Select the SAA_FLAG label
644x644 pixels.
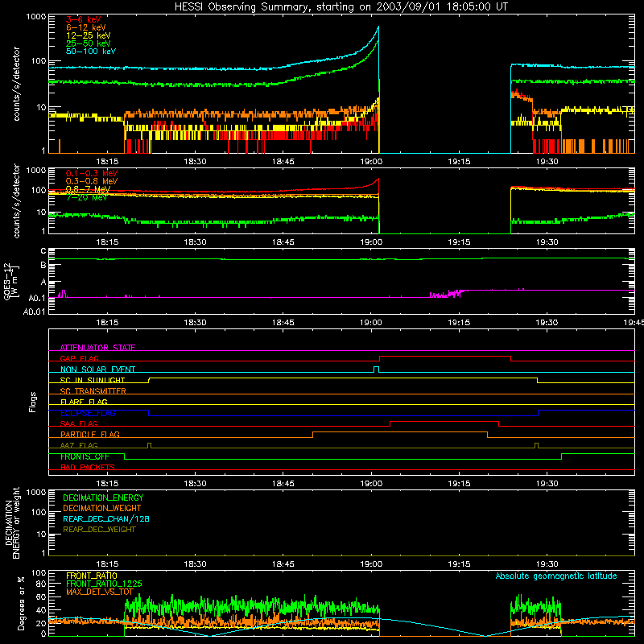[79, 423]
